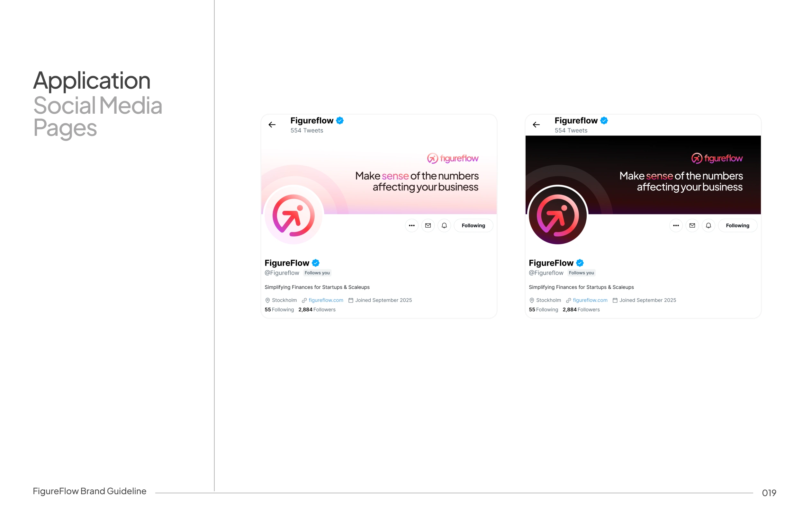Click verified badge beside FigureFlow dark profile name
The height and width of the screenshot is (525, 812).
[580, 263]
